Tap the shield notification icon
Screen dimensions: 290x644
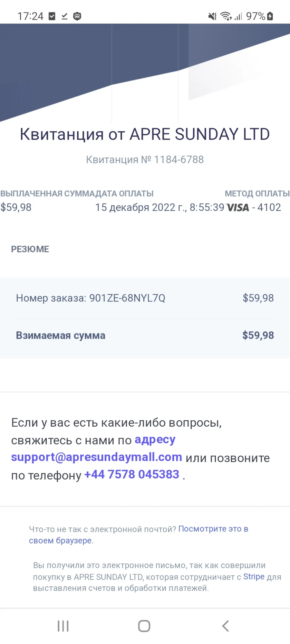tap(77, 16)
